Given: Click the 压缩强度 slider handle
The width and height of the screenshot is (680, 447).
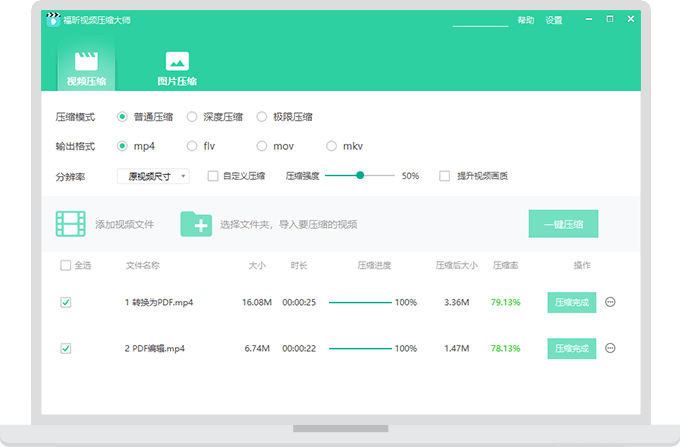Looking at the screenshot, I should 360,176.
